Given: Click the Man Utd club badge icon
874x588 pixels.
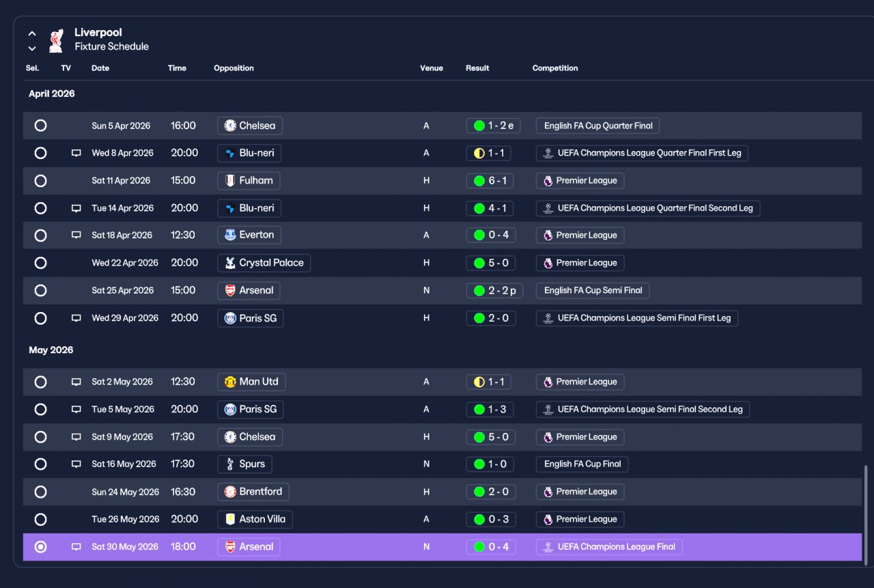Looking at the screenshot, I should point(230,382).
